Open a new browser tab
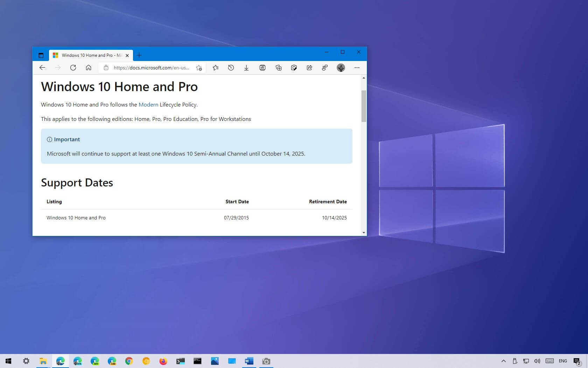 tap(139, 55)
